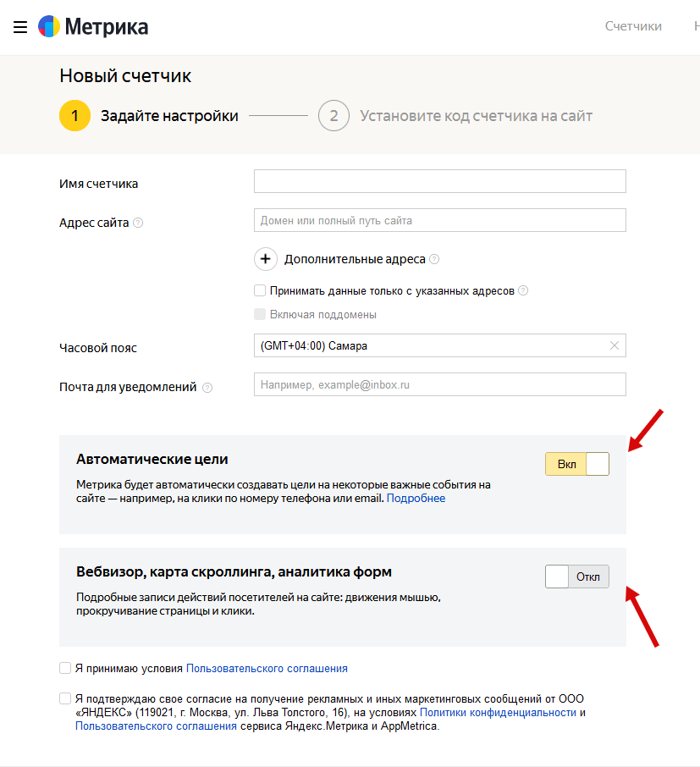Image resolution: width=700 pixels, height=767 pixels.
Task: Click the Имя счетчика input field
Action: (x=439, y=181)
